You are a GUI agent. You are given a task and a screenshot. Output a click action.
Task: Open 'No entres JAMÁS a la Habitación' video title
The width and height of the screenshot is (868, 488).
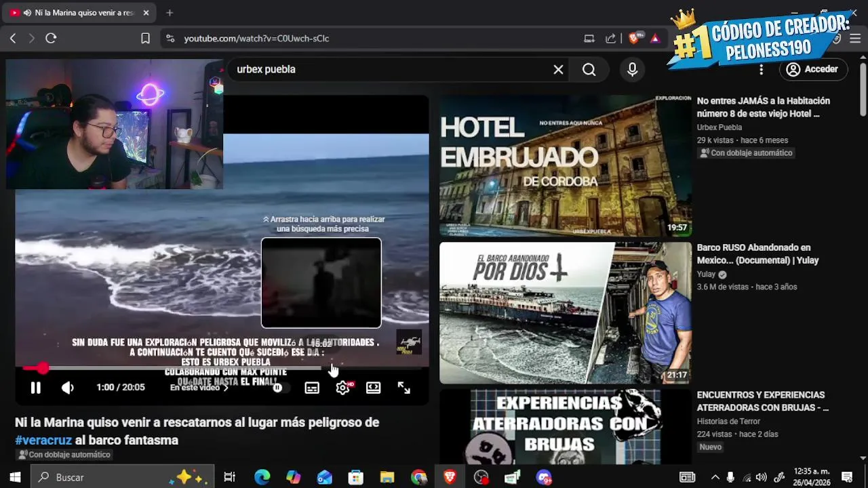tap(764, 107)
